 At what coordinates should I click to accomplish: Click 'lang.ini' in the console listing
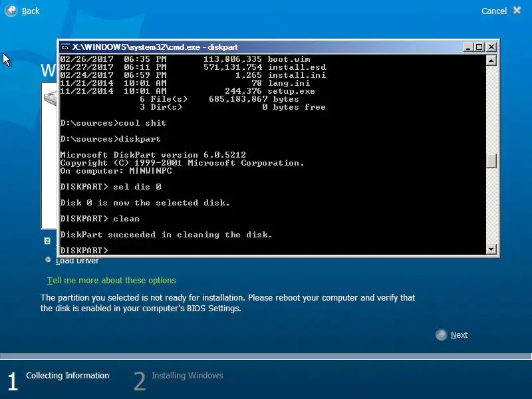pos(289,83)
